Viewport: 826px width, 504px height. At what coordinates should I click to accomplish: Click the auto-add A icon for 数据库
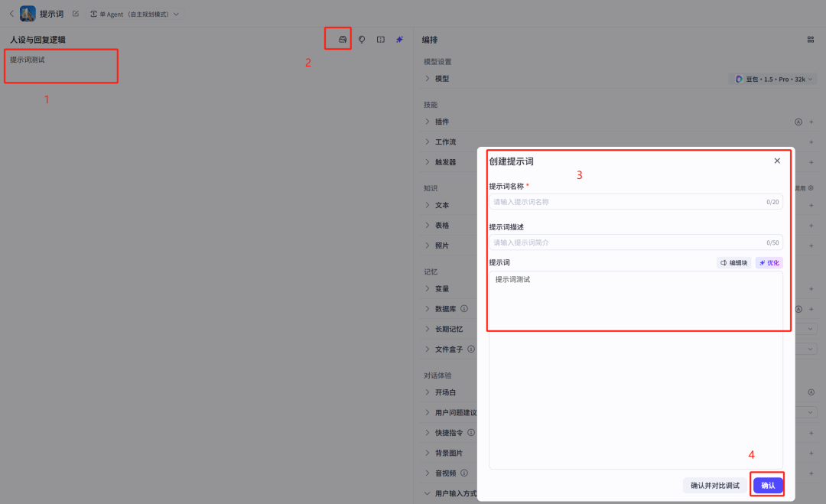click(798, 309)
